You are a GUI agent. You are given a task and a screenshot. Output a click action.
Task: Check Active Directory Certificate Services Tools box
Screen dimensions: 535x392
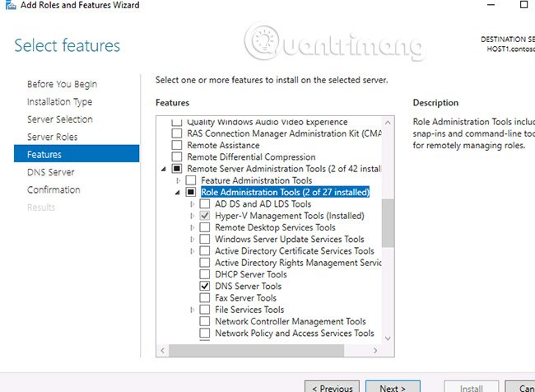(x=205, y=250)
